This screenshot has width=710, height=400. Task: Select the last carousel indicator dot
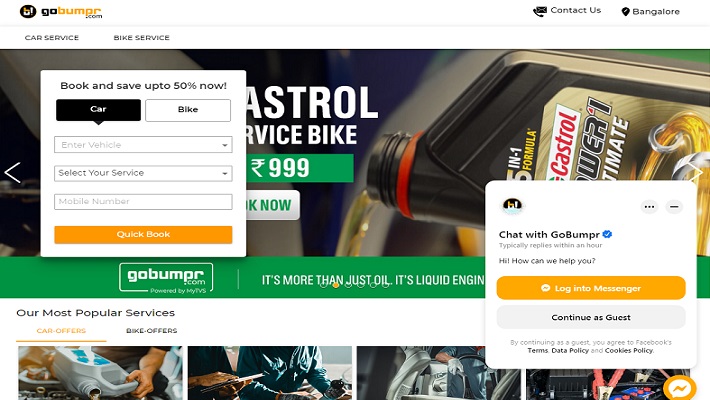click(385, 285)
